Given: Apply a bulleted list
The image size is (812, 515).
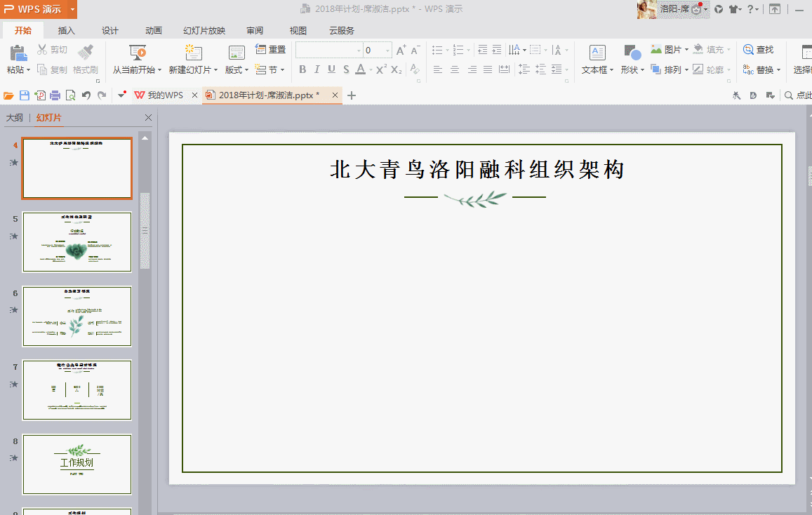Looking at the screenshot, I should (438, 51).
